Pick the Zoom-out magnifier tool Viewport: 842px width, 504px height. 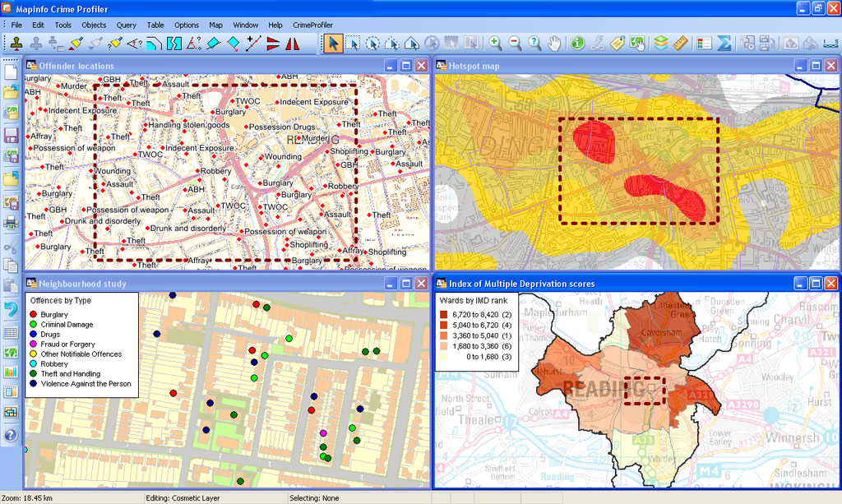point(515,44)
